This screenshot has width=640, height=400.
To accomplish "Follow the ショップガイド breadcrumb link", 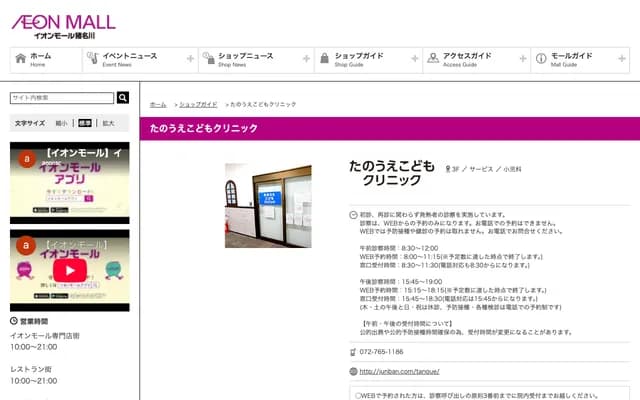I will tap(198, 104).
